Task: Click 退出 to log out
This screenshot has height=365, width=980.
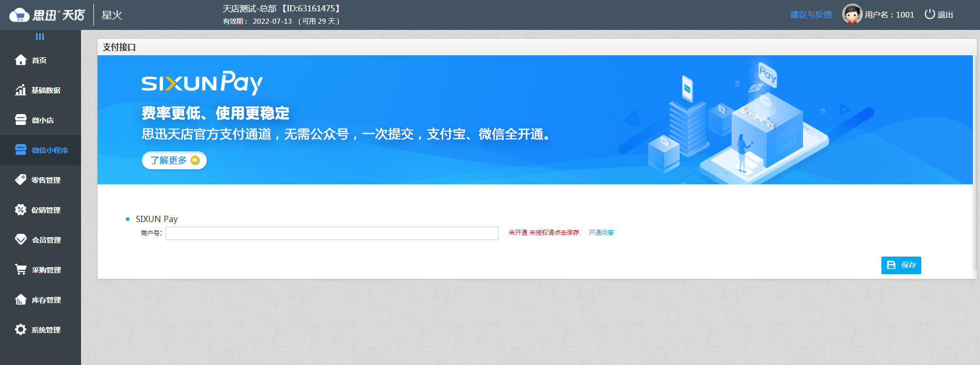Action: 945,14
